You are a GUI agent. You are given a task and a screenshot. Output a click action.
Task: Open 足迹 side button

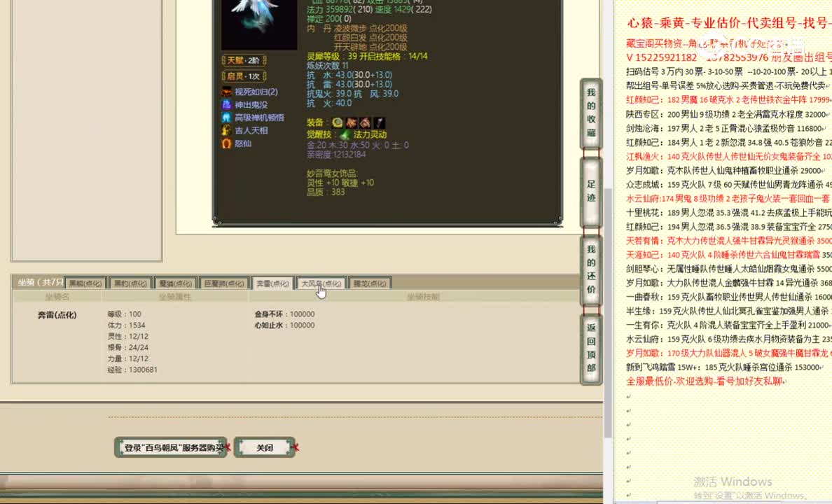coord(591,192)
